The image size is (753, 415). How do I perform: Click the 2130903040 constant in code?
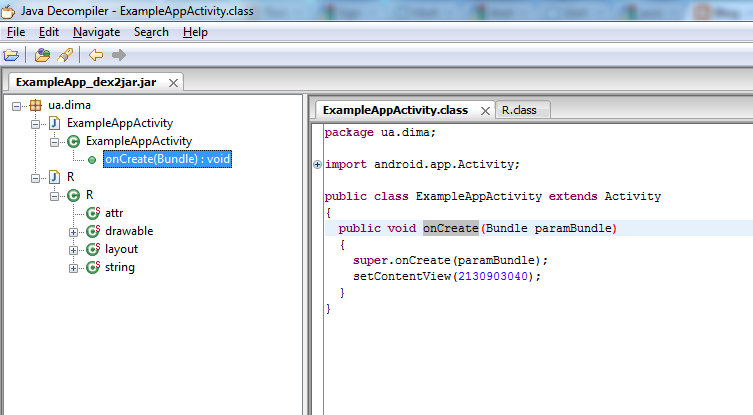pos(493,276)
